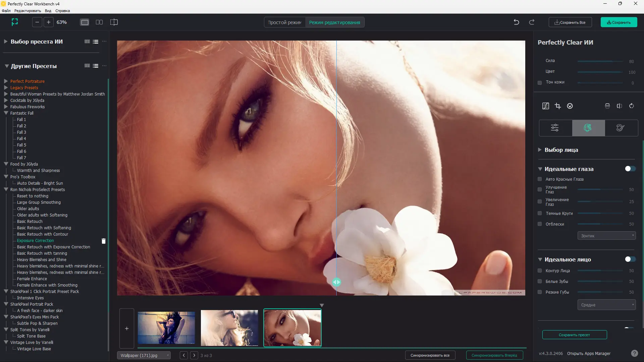
Task: Open the Зонтик dropdown
Action: pyautogui.click(x=606, y=236)
